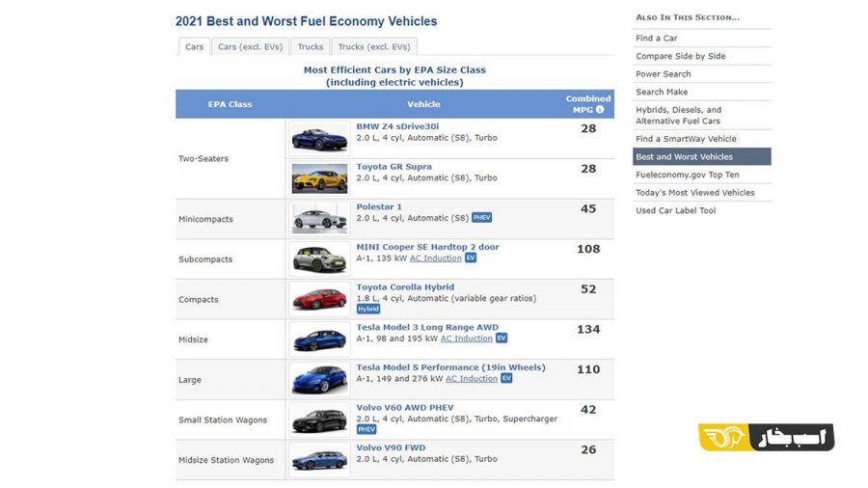This screenshot has width=868, height=488.
Task: Open the Tesla Model 3 Long Range AWD link
Action: click(x=427, y=327)
